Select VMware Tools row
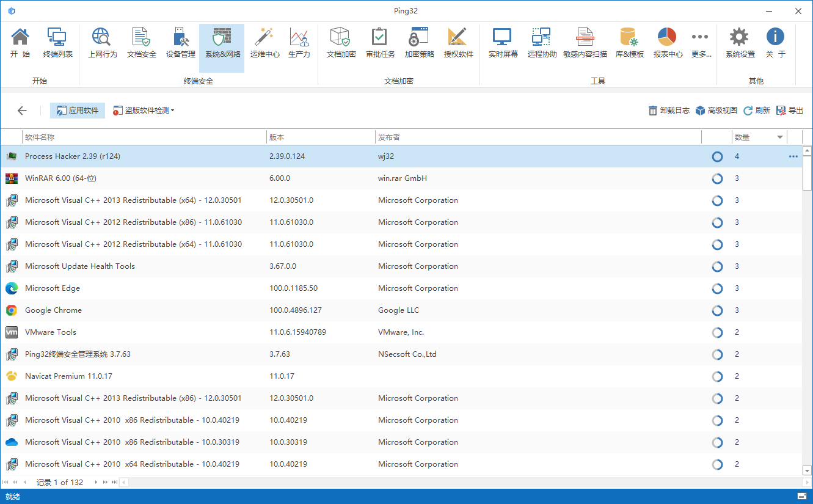This screenshot has width=813, height=504. 401,332
